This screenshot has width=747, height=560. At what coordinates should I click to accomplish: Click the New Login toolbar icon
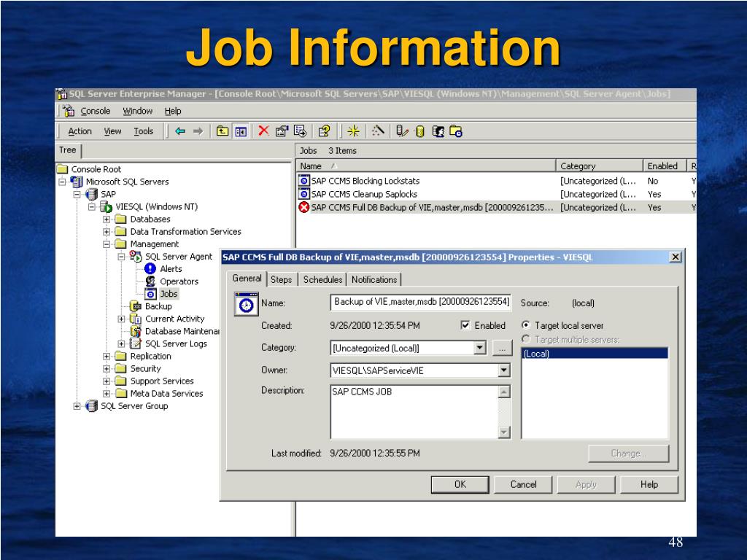point(438,131)
